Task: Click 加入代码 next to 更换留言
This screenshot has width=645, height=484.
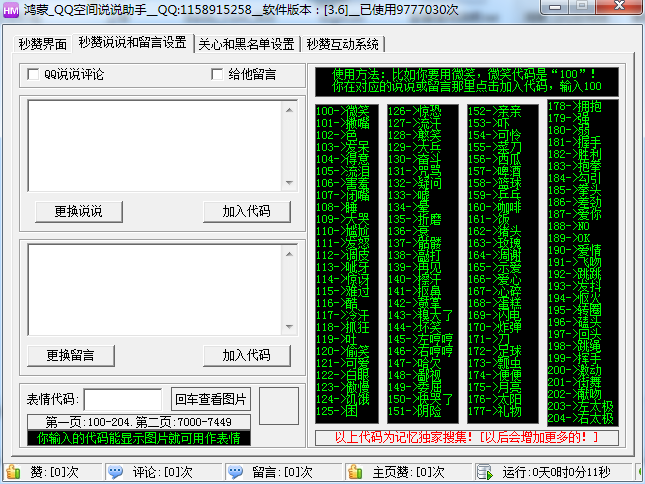Action: (246, 355)
